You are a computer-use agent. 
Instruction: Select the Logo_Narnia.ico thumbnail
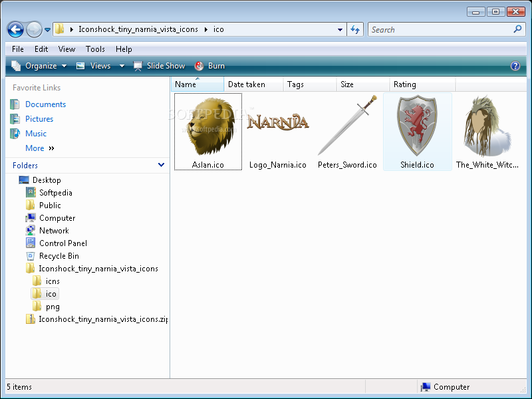278,132
